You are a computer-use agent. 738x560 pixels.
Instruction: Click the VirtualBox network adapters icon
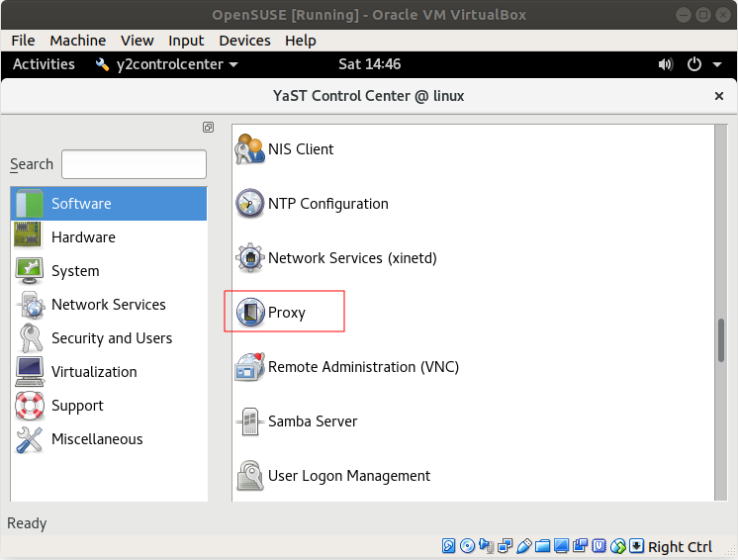pyautogui.click(x=505, y=546)
